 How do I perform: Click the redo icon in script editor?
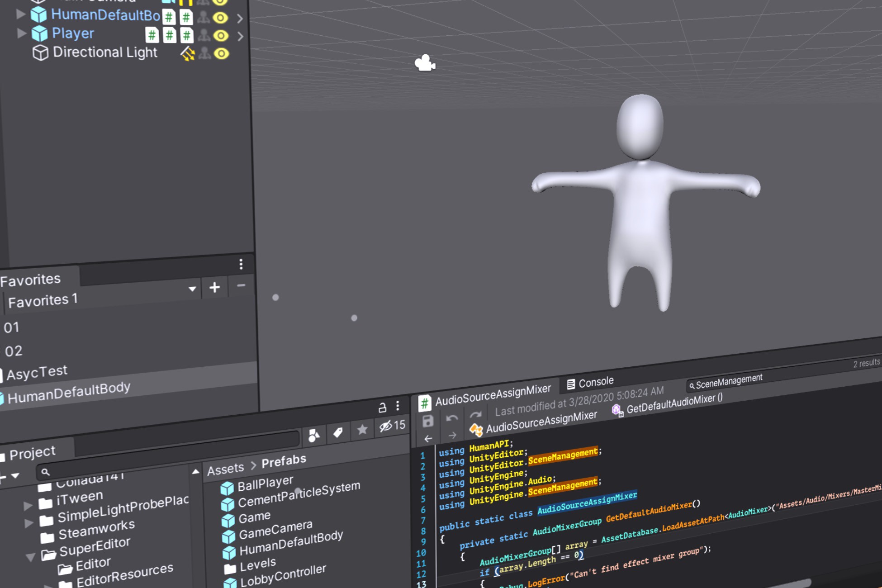[475, 415]
